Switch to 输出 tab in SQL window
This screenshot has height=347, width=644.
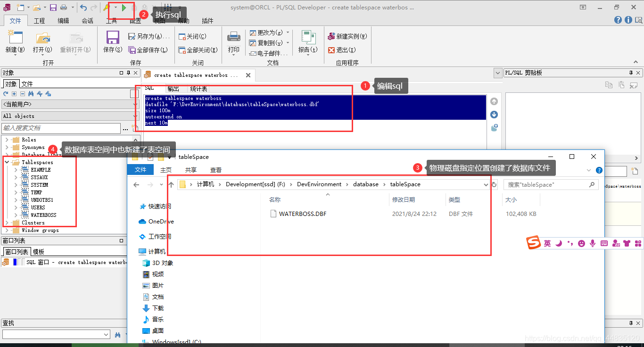point(173,89)
